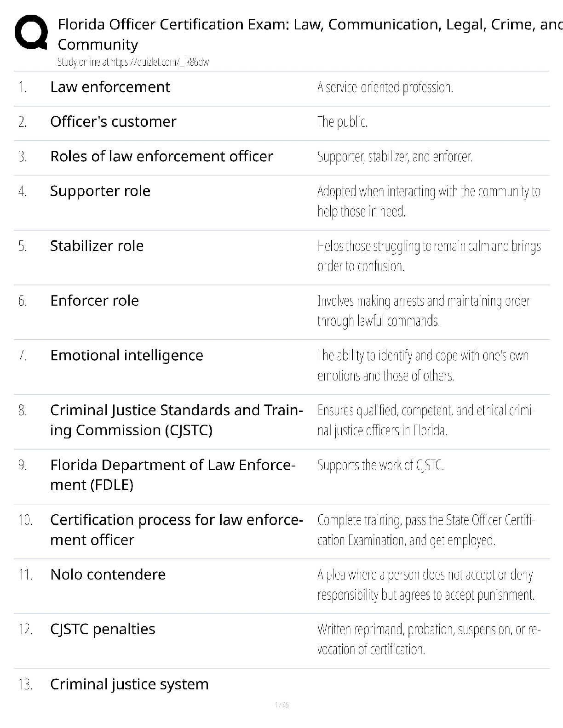Select the "CJSTC penalties" term
Image resolution: width=563 pixels, height=728 pixels.
[103, 629]
